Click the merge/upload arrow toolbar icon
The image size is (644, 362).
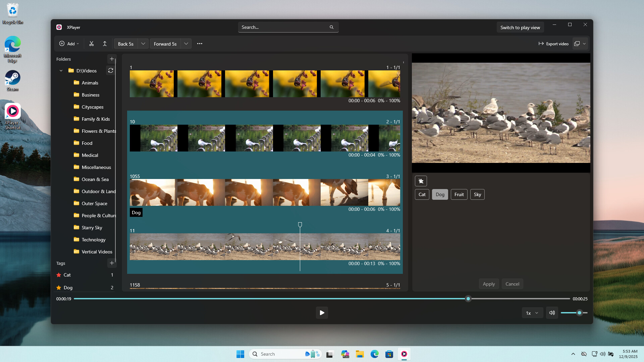coord(105,44)
